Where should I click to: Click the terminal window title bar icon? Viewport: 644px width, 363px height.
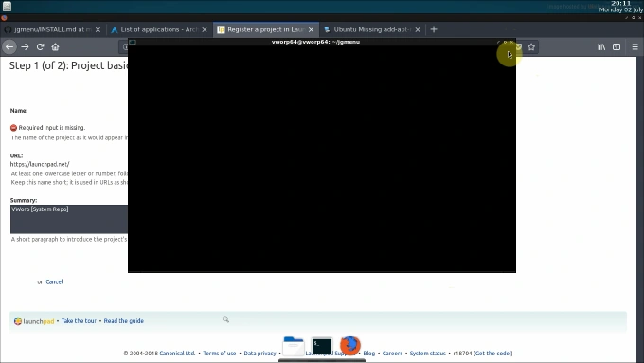point(133,42)
